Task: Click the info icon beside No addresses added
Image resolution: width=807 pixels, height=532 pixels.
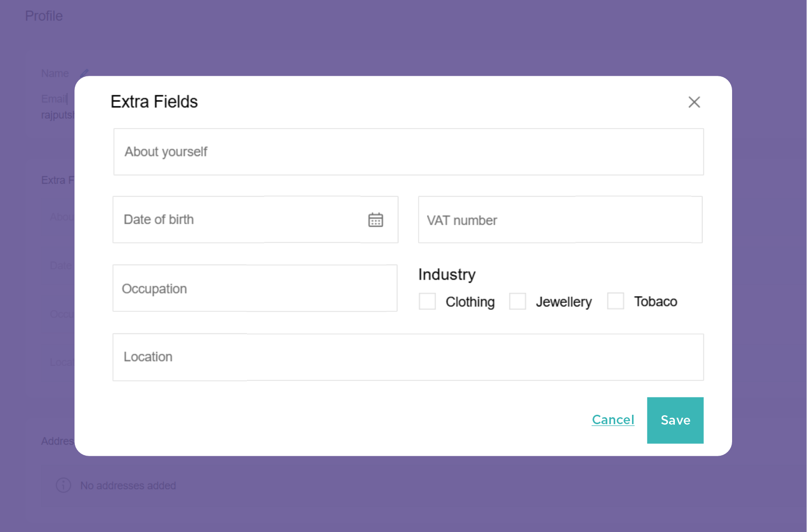Action: coord(64,485)
